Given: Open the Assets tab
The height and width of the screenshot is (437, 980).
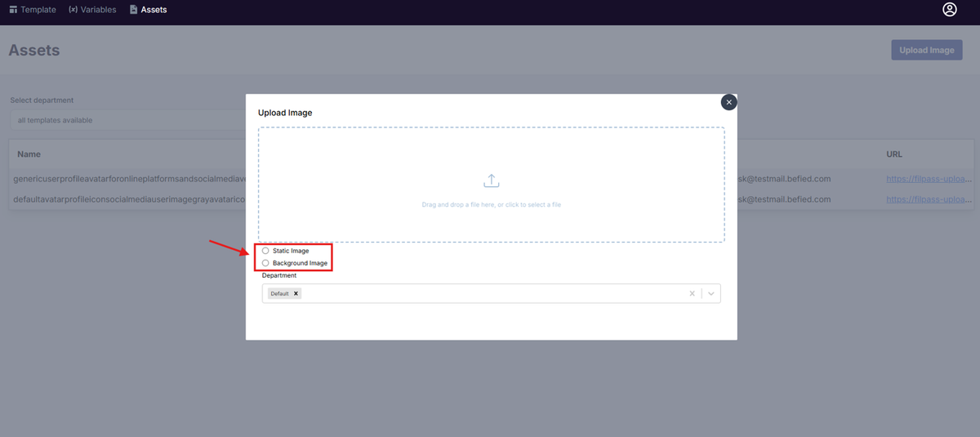Looking at the screenshot, I should point(148,10).
